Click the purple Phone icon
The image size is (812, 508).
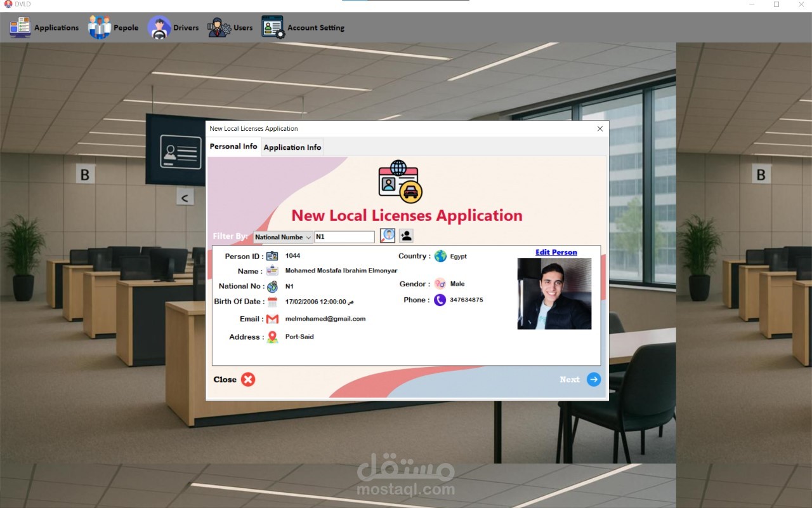(x=440, y=300)
